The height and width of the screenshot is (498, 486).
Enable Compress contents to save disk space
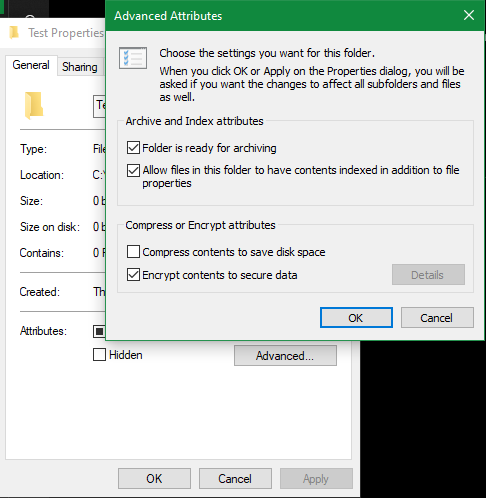pyautogui.click(x=133, y=252)
